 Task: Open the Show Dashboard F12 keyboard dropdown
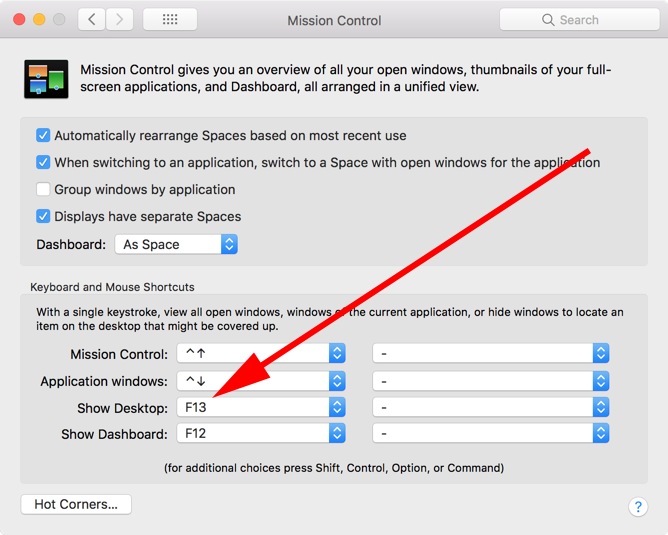point(261,434)
